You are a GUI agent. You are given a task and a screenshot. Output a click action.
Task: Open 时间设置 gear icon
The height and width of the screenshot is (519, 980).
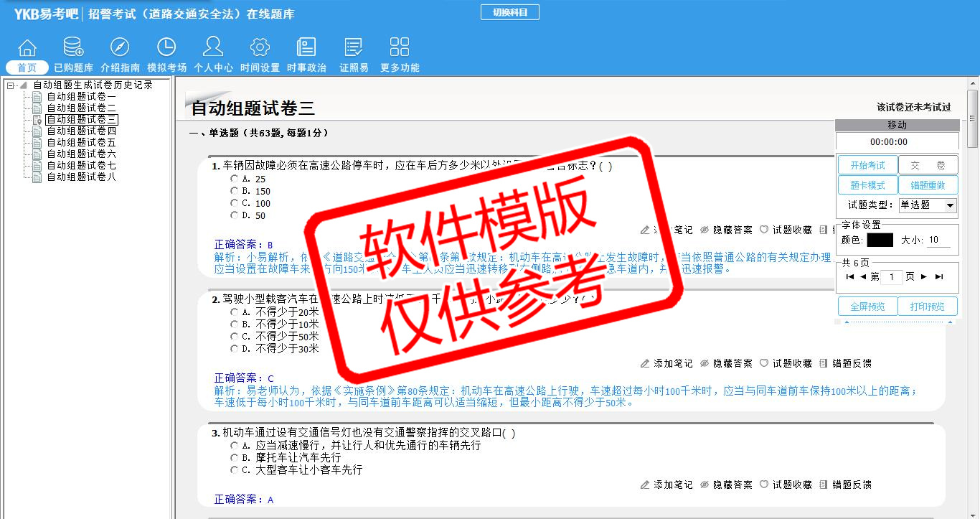point(260,48)
